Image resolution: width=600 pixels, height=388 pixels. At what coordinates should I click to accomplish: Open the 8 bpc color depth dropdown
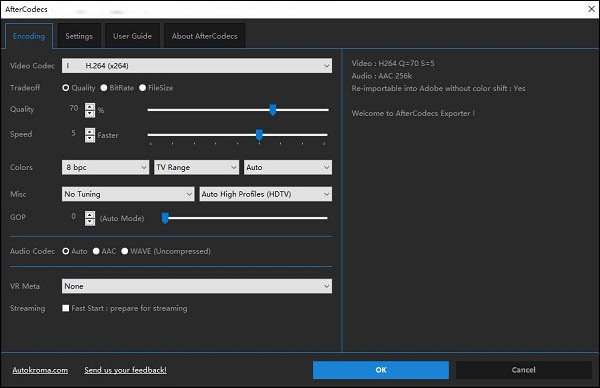[x=105, y=167]
